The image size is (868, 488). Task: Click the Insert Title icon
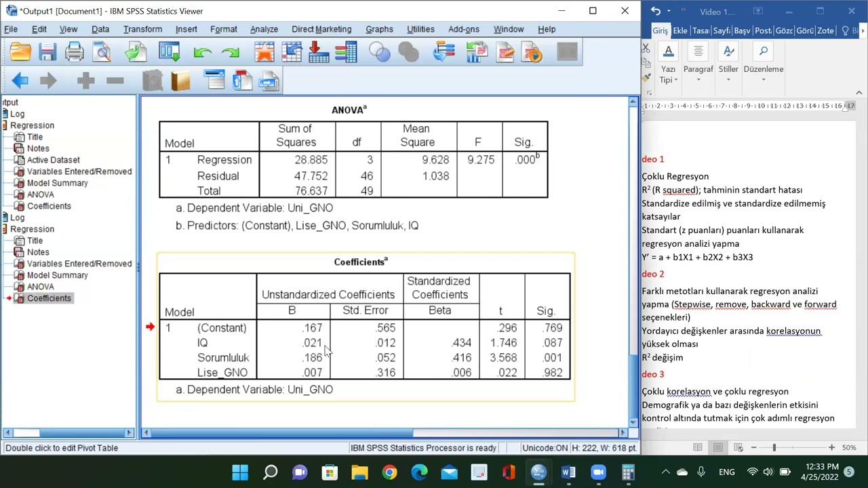coord(242,81)
